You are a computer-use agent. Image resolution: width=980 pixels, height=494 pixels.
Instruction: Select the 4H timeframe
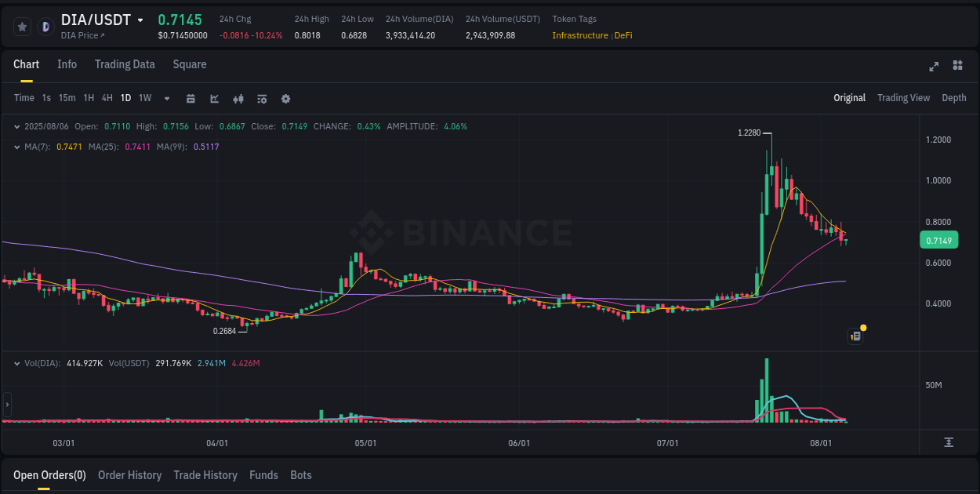pos(107,98)
